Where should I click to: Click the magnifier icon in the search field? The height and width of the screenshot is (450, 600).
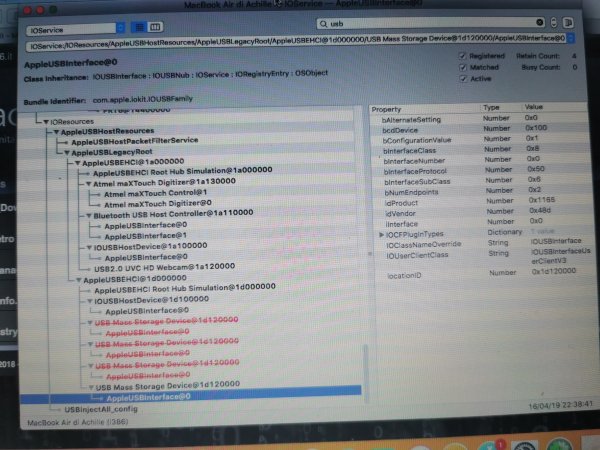323,24
